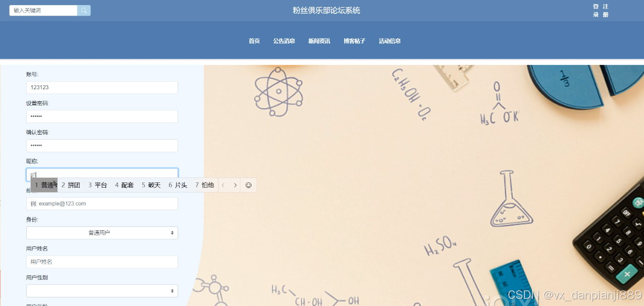644x306 pixels.
Task: Click the 账号 field containing 123123
Action: (102, 88)
